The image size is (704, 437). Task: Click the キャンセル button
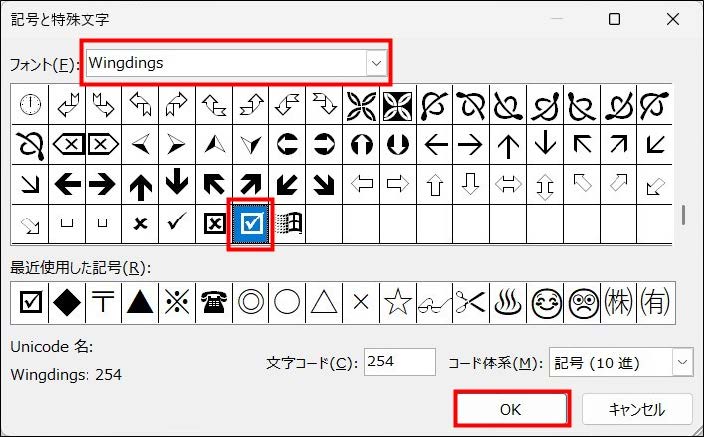pyautogui.click(x=637, y=409)
